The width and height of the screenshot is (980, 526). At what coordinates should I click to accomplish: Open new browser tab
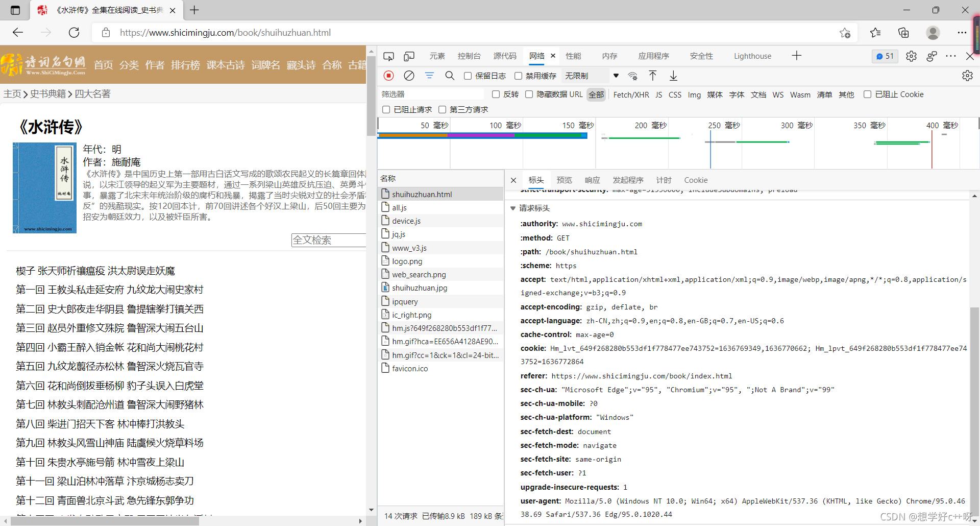(194, 10)
